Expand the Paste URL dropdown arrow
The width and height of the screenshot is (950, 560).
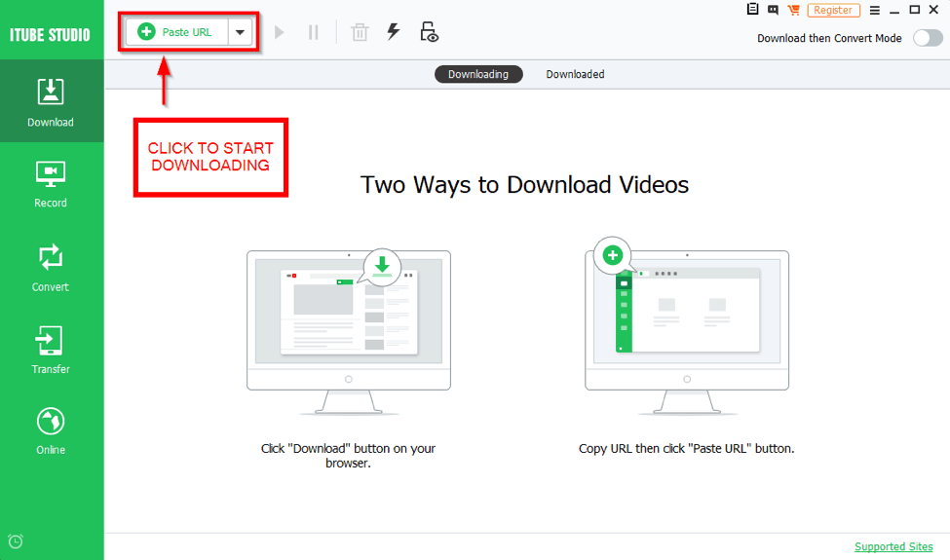coord(240,32)
